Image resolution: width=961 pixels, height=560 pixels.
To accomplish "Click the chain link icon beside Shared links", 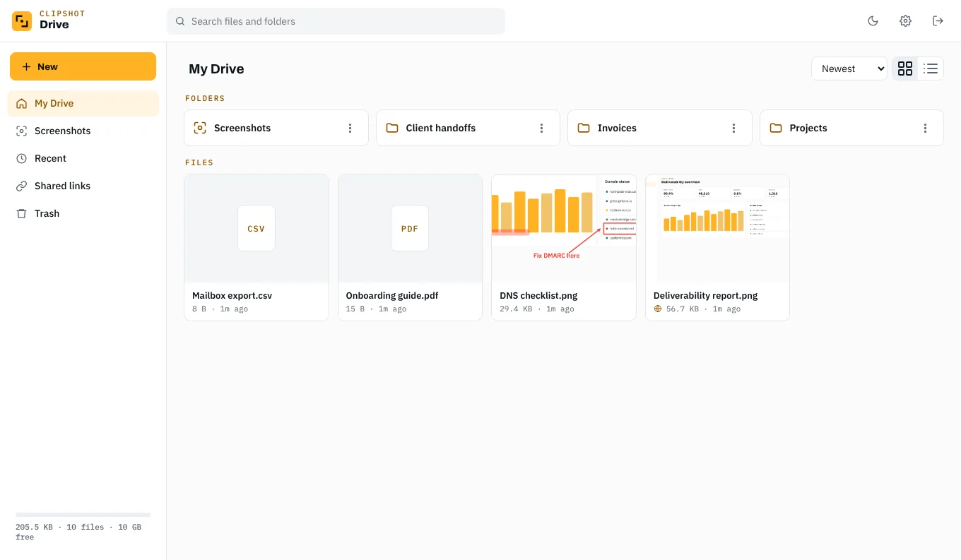I will click(22, 186).
